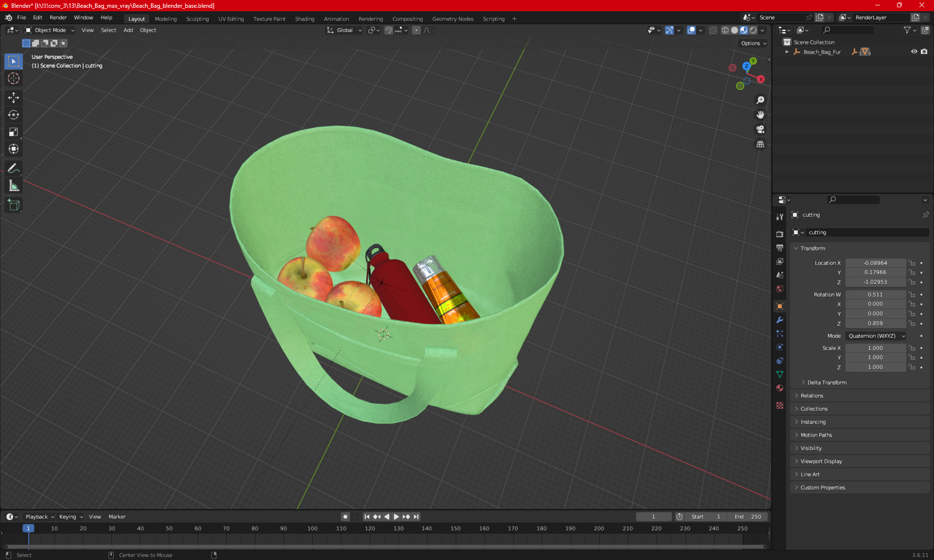Activate the 3D Cursor tool

pyautogui.click(x=14, y=78)
